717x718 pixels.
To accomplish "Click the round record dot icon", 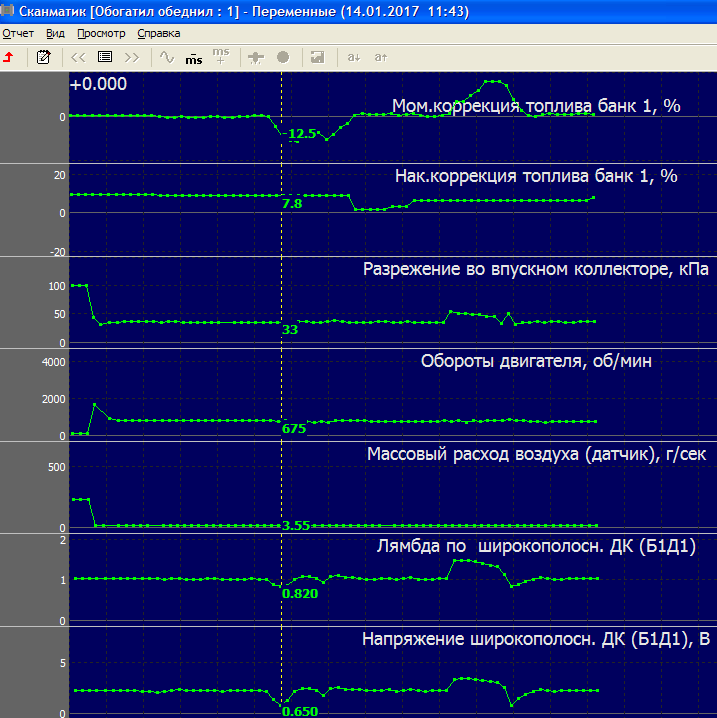I will coord(283,57).
